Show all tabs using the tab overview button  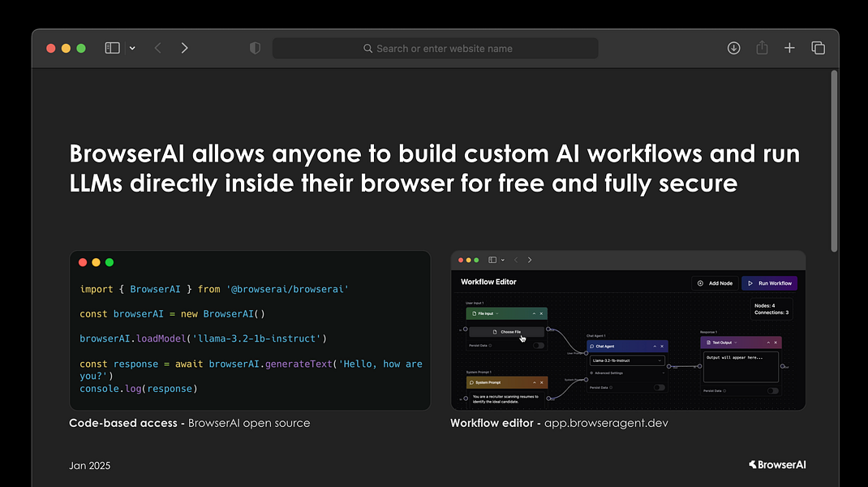coord(819,48)
